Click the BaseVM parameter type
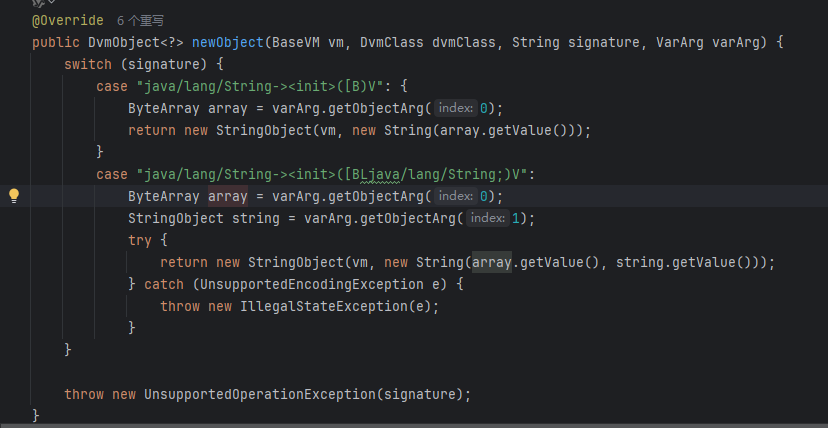Screen dimensions: 828x428 click(x=298, y=42)
